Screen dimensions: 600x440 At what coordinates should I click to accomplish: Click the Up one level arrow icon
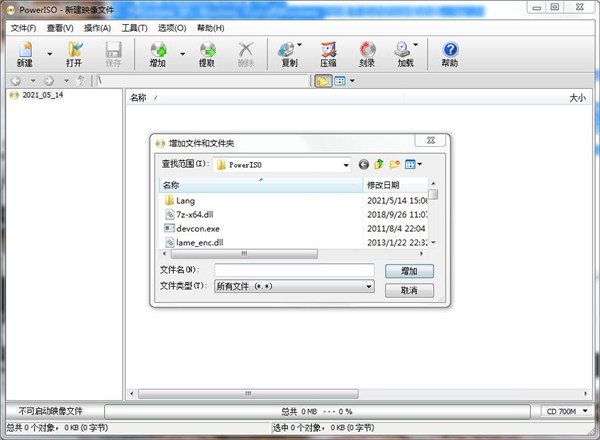(80, 80)
